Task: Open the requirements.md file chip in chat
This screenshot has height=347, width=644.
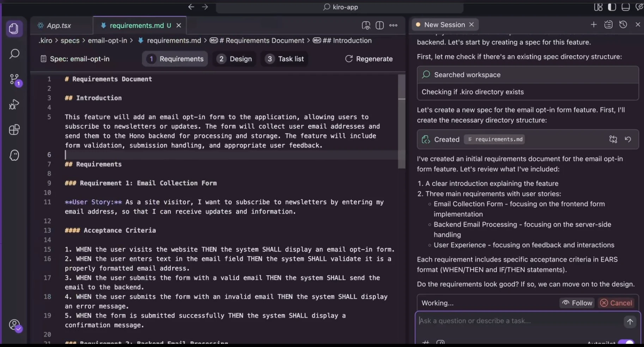Action: tap(494, 139)
